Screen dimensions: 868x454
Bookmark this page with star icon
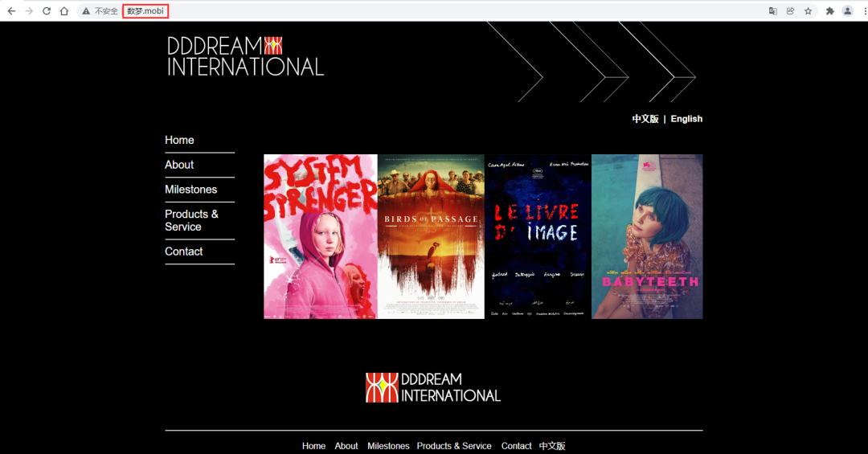tap(809, 11)
